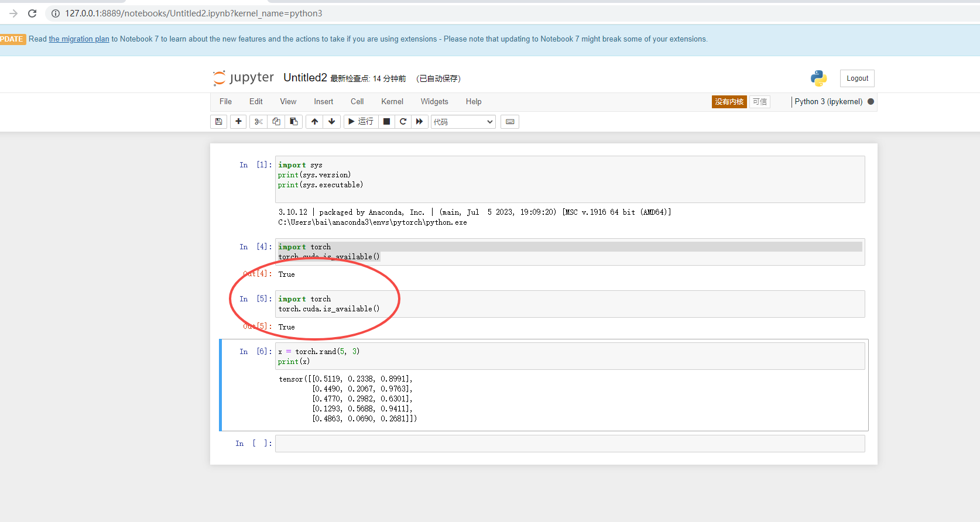Open the Cell menu

pos(357,102)
